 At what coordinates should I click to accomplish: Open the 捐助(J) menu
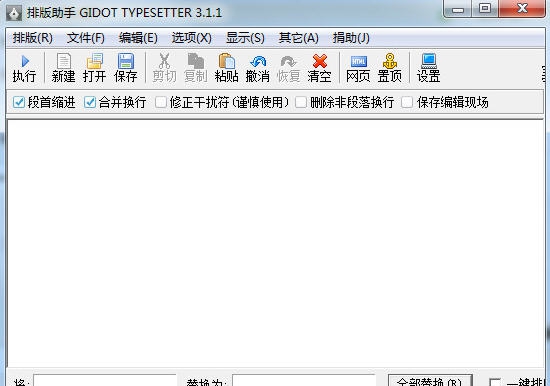(351, 38)
